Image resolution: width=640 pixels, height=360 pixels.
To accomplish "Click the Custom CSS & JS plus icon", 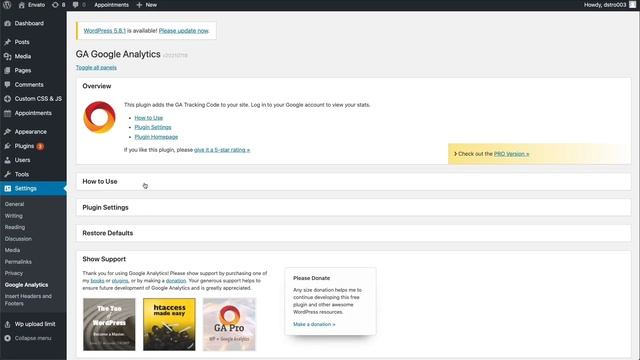I will coord(7,99).
